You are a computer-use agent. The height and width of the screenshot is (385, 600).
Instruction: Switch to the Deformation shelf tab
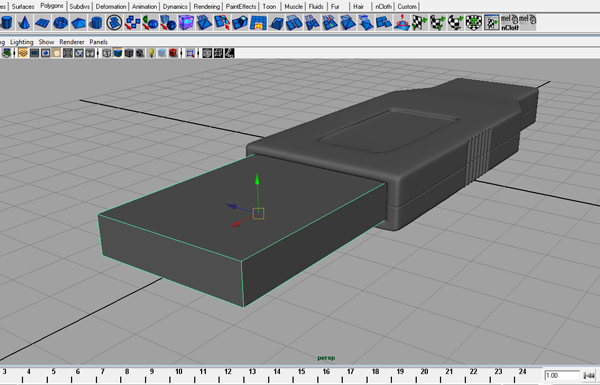click(x=111, y=7)
